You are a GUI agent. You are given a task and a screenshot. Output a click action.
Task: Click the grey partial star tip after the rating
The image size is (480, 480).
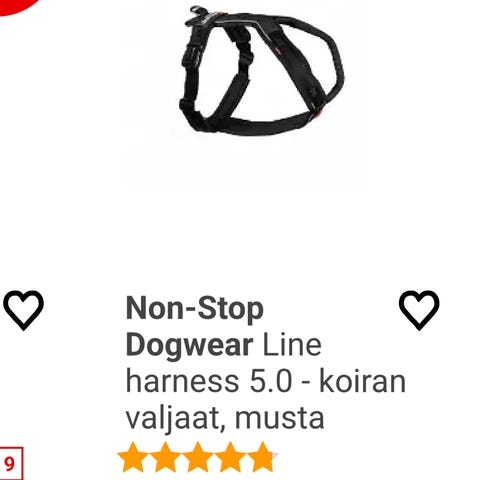tap(275, 455)
